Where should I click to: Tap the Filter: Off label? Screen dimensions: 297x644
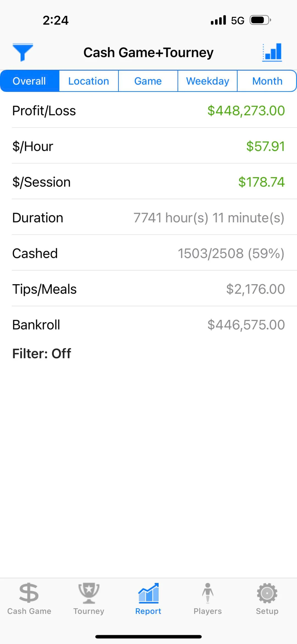point(42,353)
